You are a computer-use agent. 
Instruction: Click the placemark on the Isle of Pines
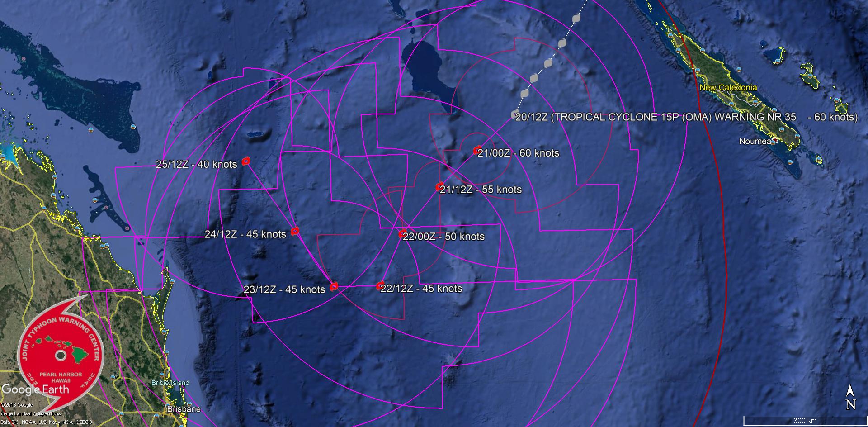pyautogui.click(x=819, y=159)
